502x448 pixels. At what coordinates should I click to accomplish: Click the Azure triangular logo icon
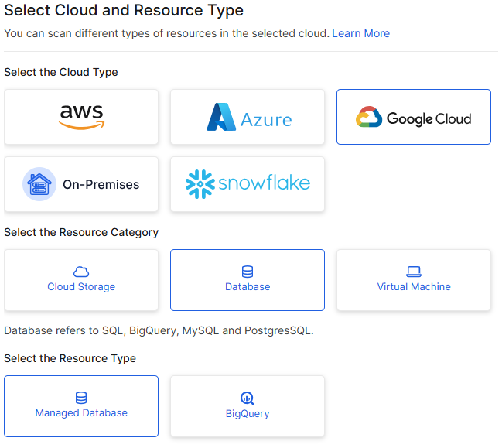point(221,117)
